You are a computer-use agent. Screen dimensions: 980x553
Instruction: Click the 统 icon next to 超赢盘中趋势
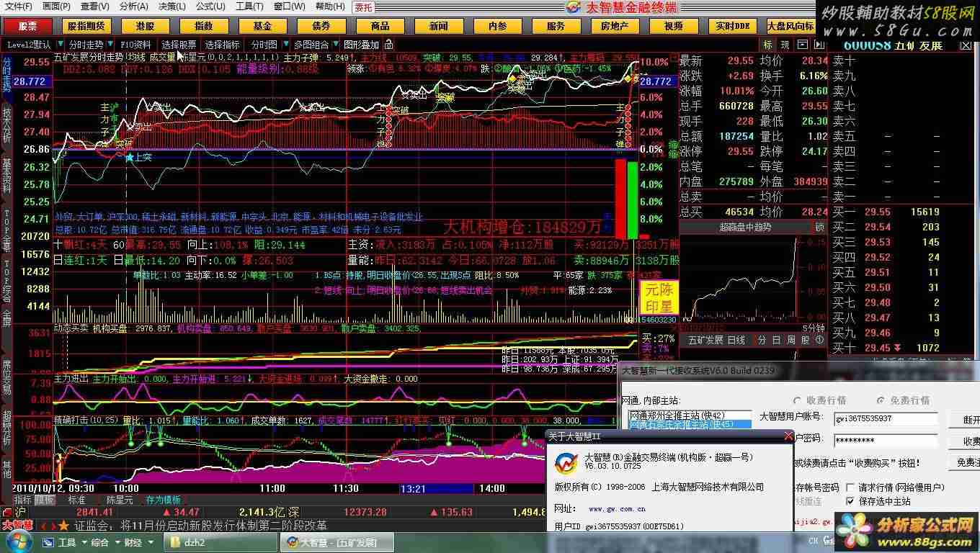(820, 227)
